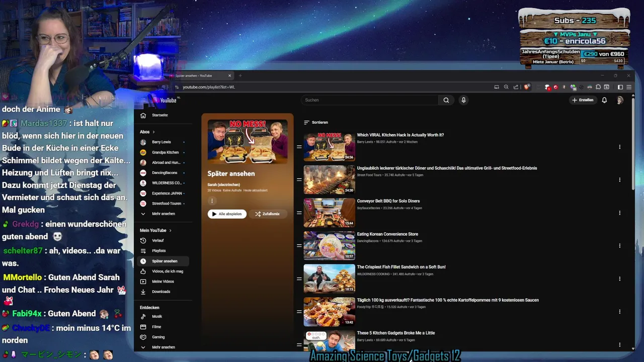The image size is (644, 362).
Task: Click the zoom magnifier in address bar
Action: tap(506, 87)
